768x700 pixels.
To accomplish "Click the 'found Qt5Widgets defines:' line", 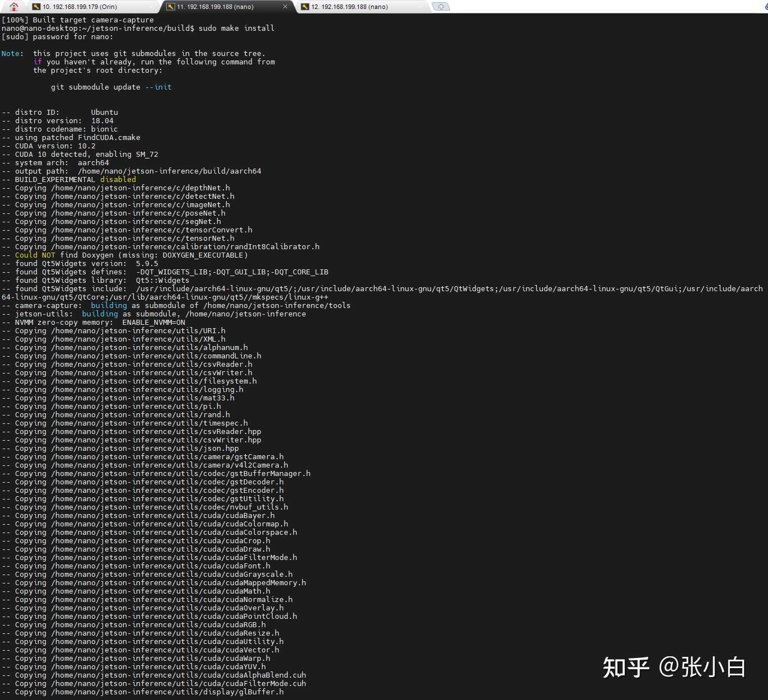I will tap(165, 272).
